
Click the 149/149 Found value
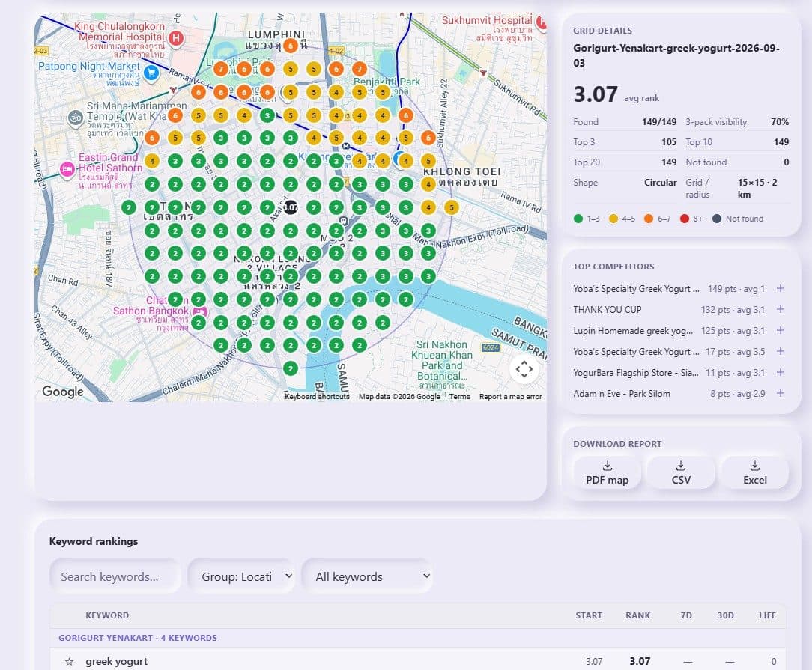tap(659, 121)
